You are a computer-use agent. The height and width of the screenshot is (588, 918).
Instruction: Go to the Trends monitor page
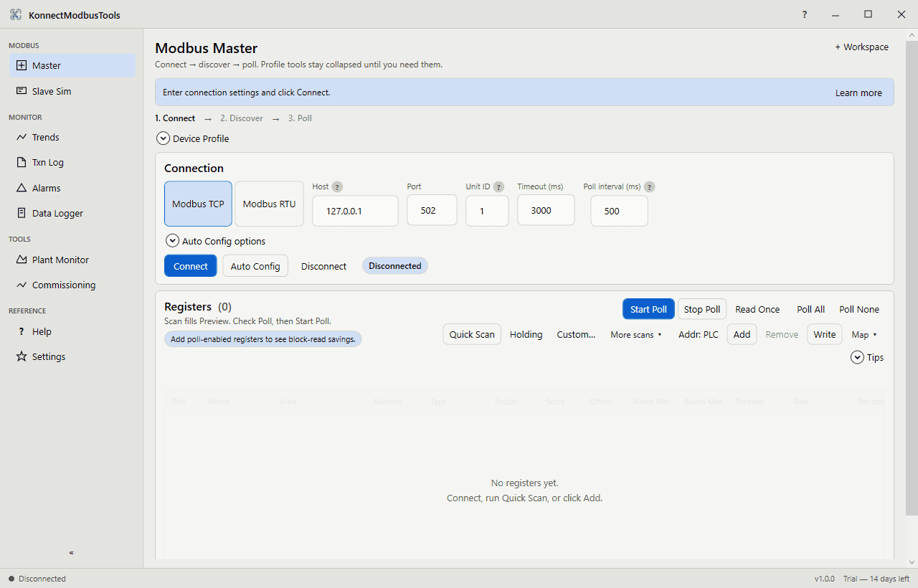coord(72,137)
